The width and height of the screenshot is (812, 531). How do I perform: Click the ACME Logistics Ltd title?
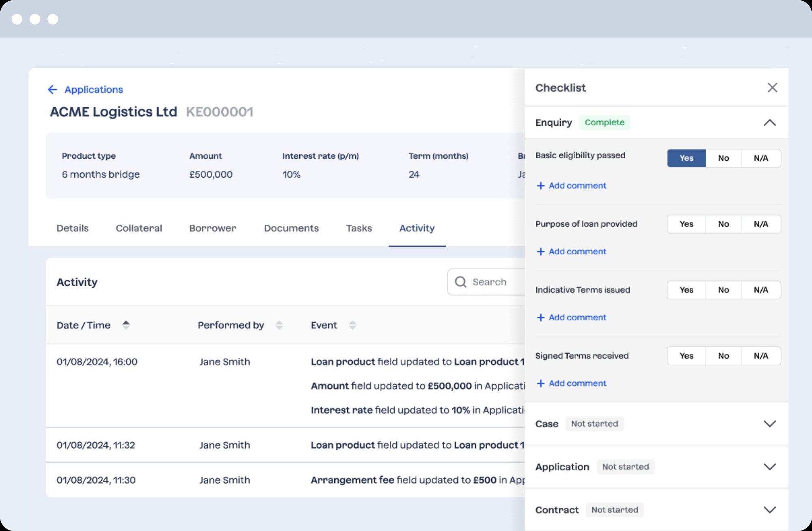[x=113, y=112]
